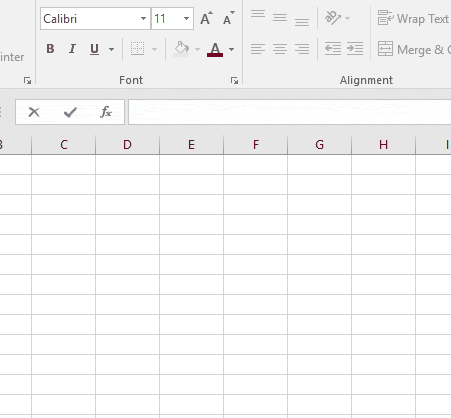The height and width of the screenshot is (418, 451).
Task: Select column G header
Action: [319, 145]
